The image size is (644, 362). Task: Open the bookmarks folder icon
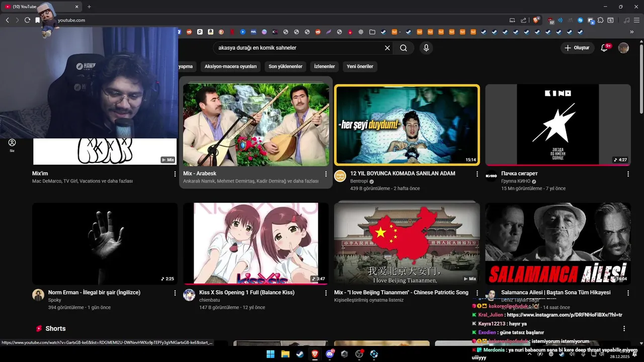coord(372,32)
